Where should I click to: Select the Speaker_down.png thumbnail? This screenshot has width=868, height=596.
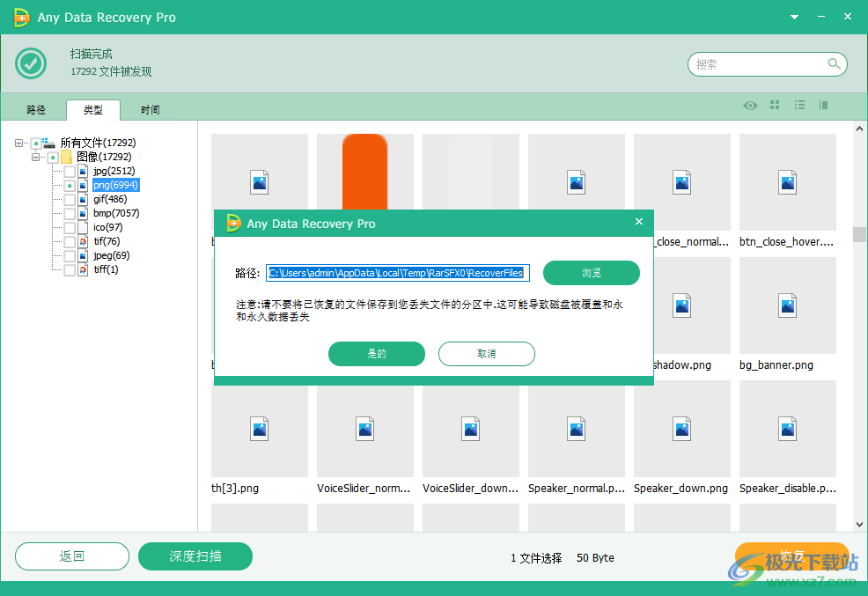(682, 429)
